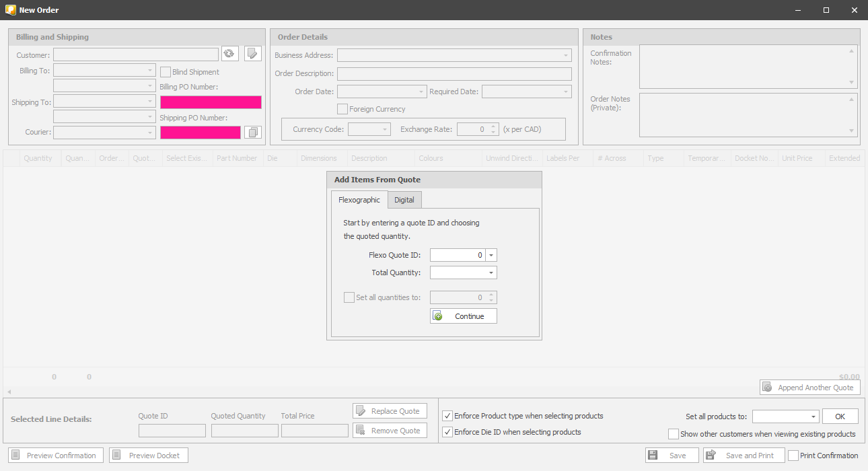Viewport: 868px width, 471px height.
Task: Click the OK button
Action: point(840,416)
